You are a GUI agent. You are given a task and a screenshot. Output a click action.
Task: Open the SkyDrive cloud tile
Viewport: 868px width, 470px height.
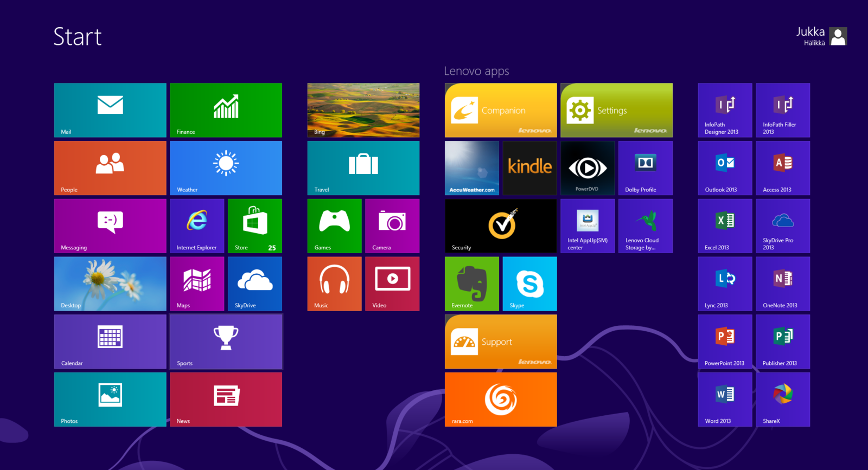coord(255,284)
